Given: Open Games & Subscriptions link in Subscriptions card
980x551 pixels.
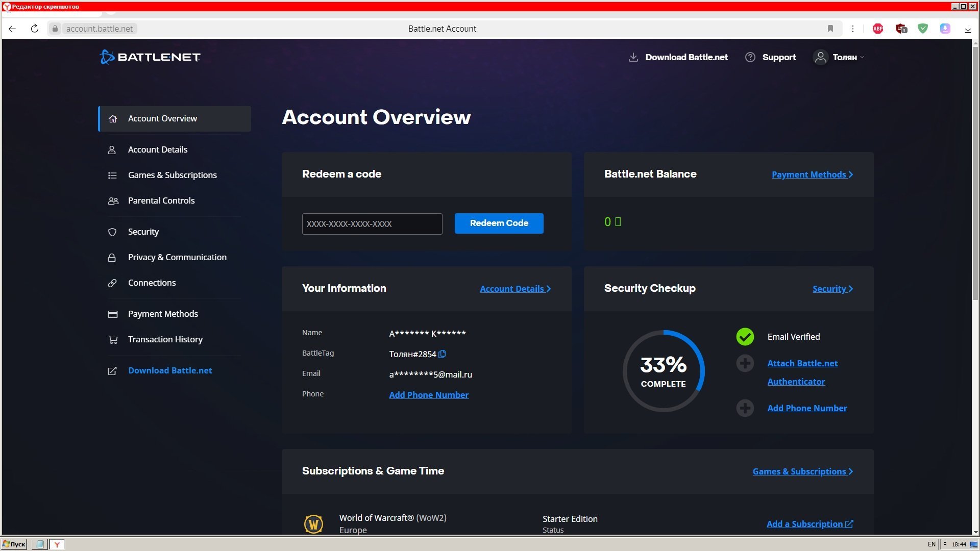Looking at the screenshot, I should (x=802, y=471).
